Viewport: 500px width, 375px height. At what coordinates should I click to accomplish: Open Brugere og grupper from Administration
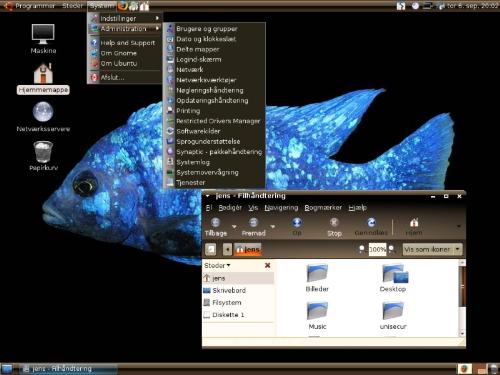214,29
